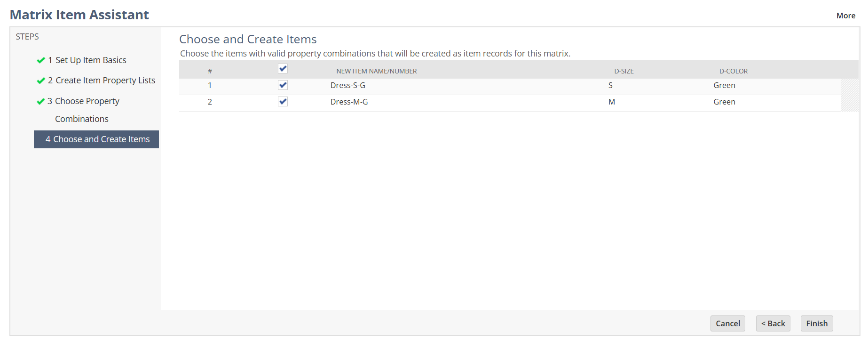Click the green checkmark beside Choose Property Combinations
868x339 pixels.
[x=41, y=101]
